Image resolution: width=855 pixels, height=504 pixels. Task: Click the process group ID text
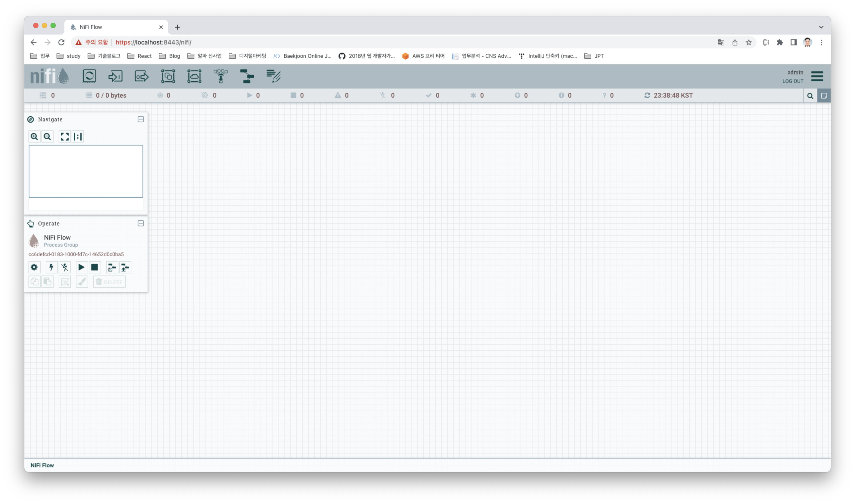click(76, 254)
